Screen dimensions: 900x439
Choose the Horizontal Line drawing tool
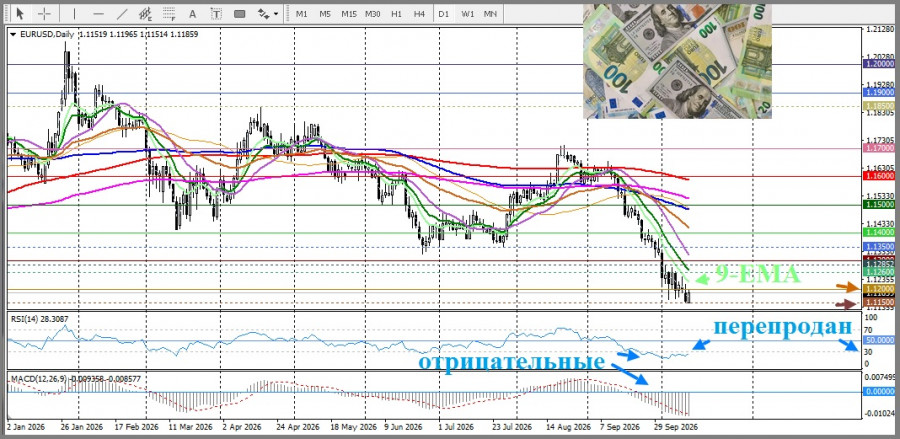coord(98,13)
